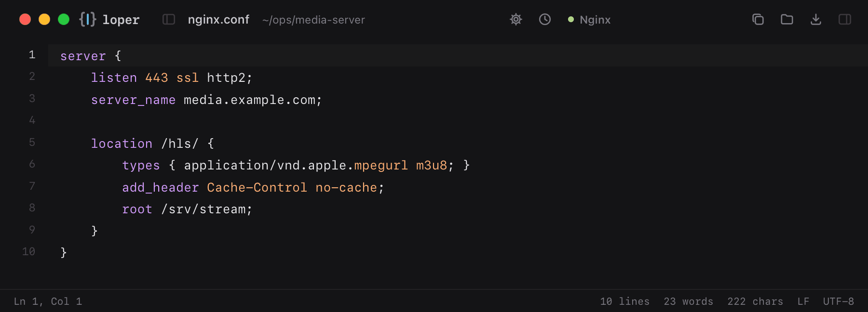Open the history clock icon
The width and height of the screenshot is (868, 312).
point(545,19)
